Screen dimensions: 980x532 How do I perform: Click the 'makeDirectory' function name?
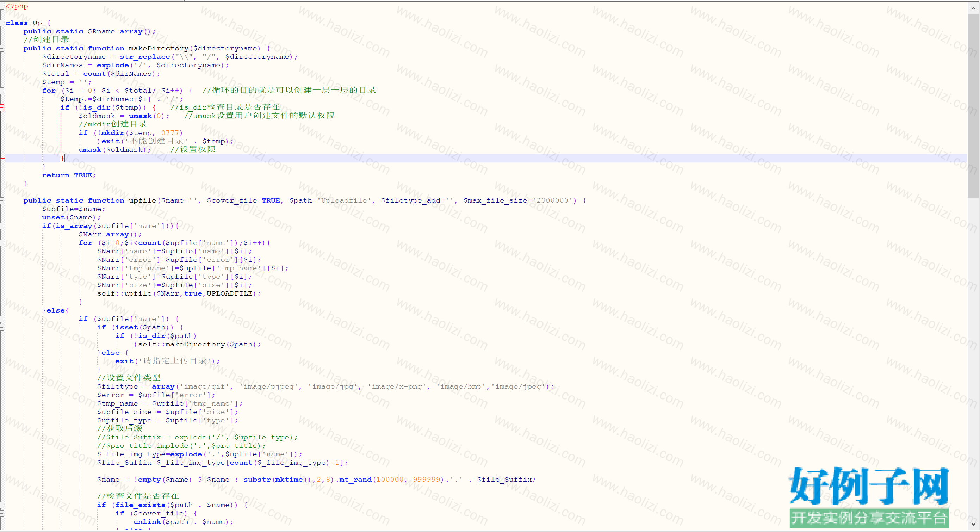158,48
